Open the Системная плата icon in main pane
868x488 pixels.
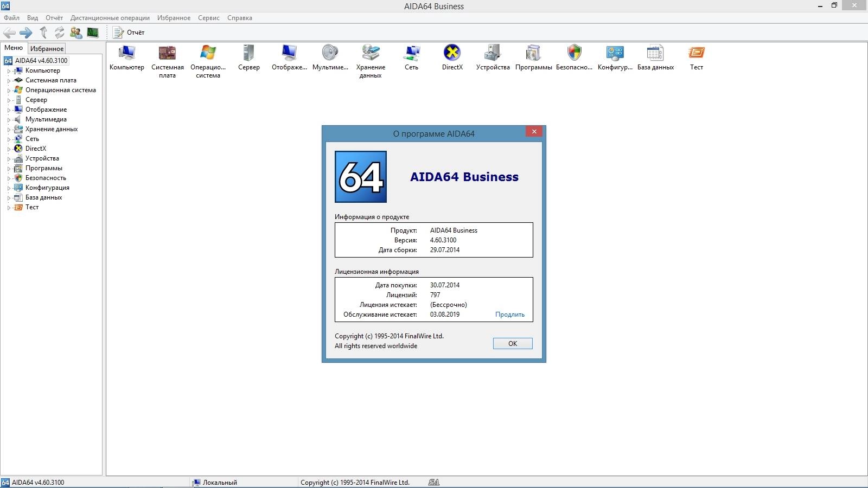[167, 53]
